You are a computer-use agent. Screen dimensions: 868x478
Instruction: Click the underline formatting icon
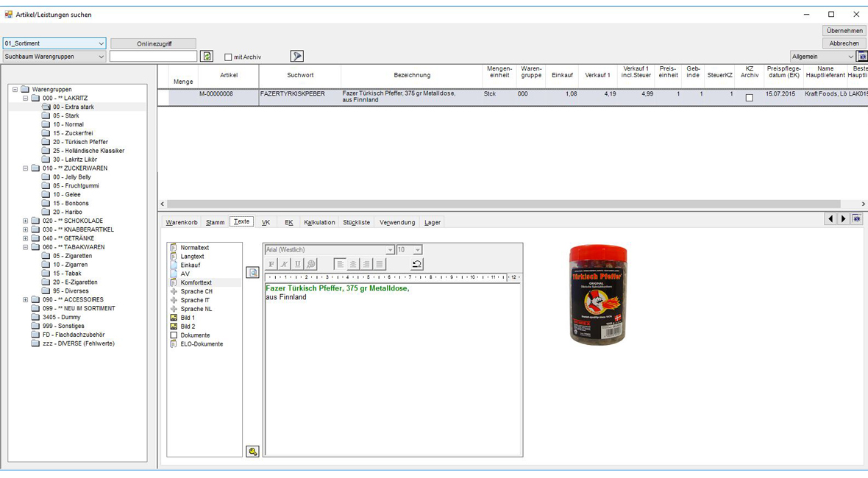[x=297, y=264]
